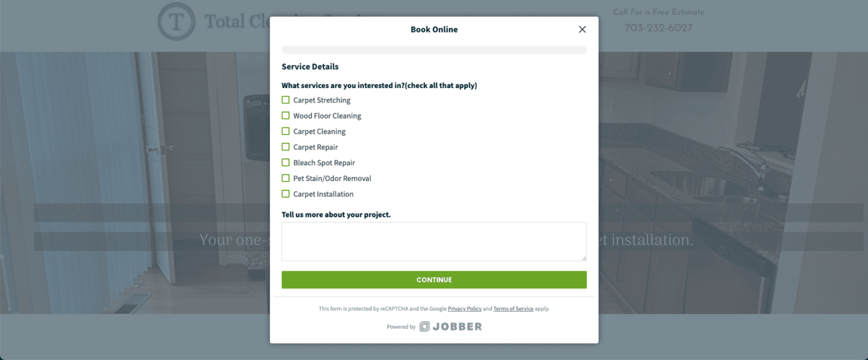The image size is (868, 360).
Task: Click the text area resize handle
Action: (x=583, y=257)
